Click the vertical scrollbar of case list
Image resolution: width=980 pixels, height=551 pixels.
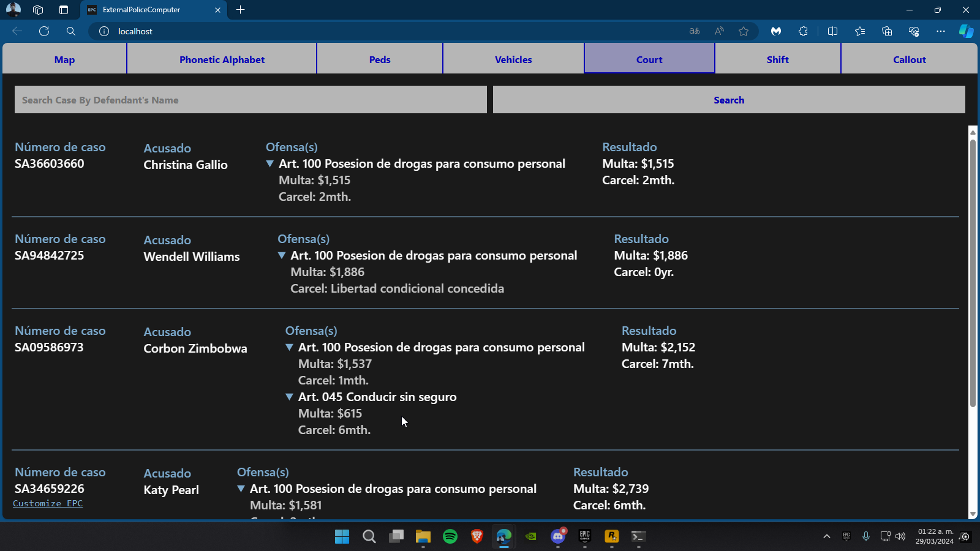pos(973,272)
